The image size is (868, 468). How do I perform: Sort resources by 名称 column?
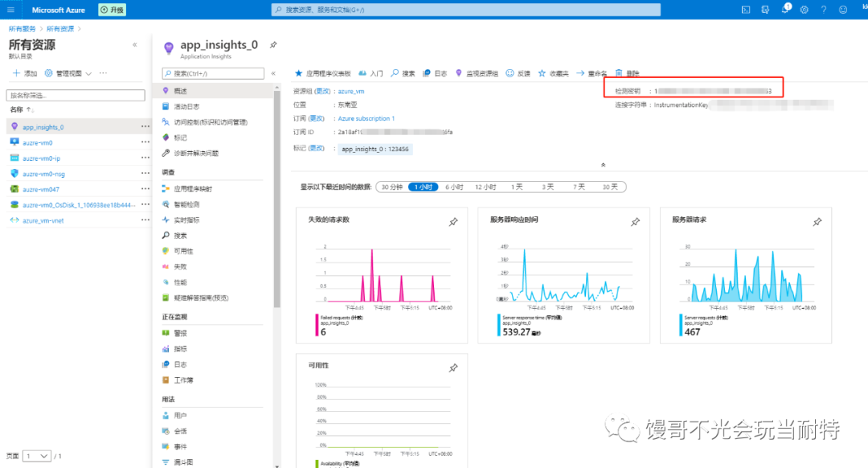[22, 109]
